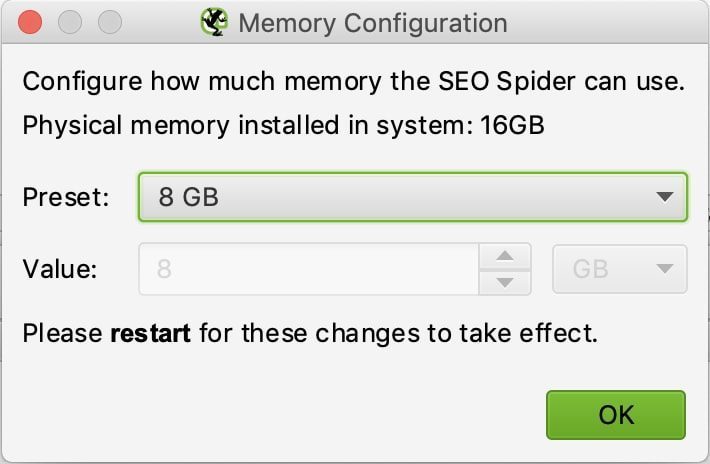The height and width of the screenshot is (464, 710).
Task: Open the GB unit selector
Action: click(619, 269)
